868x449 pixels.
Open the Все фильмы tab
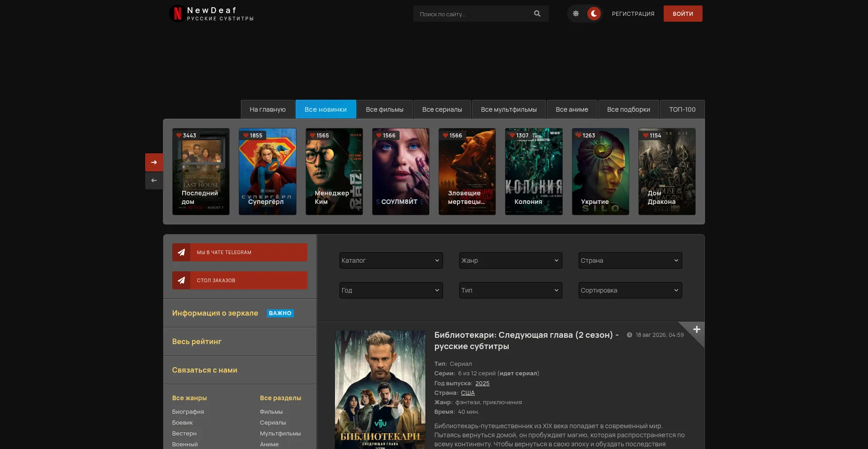point(385,109)
